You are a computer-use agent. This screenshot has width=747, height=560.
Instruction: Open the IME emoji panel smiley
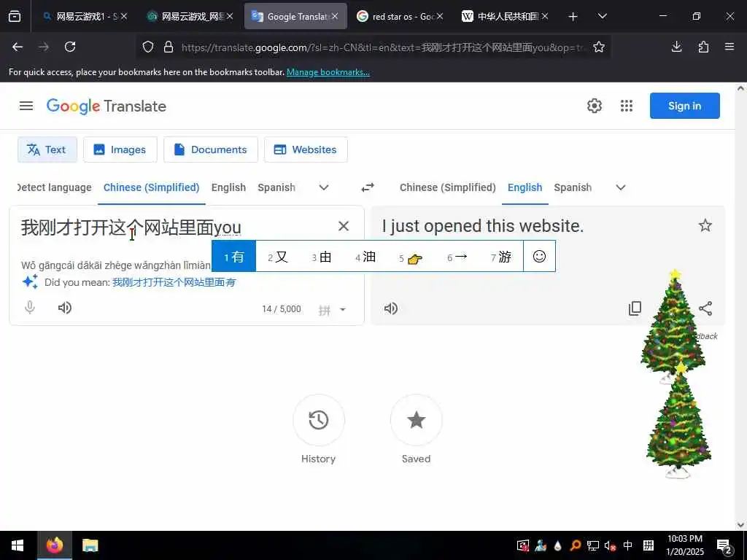tap(539, 257)
